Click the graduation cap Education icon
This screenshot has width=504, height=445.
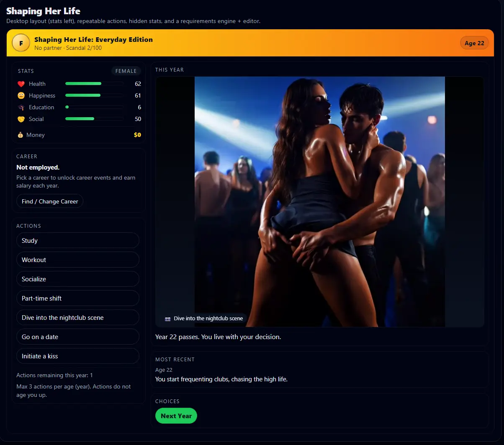tap(21, 108)
